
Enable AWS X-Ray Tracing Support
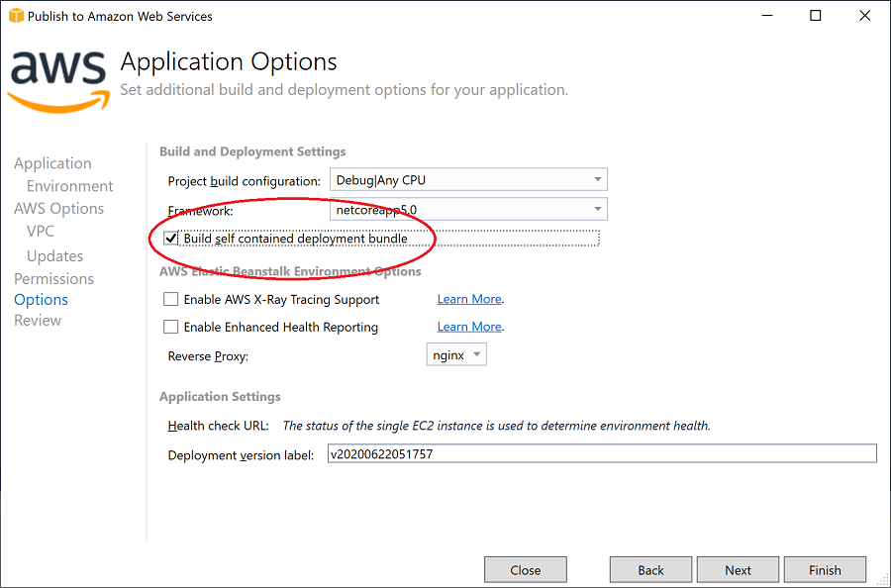tap(170, 298)
